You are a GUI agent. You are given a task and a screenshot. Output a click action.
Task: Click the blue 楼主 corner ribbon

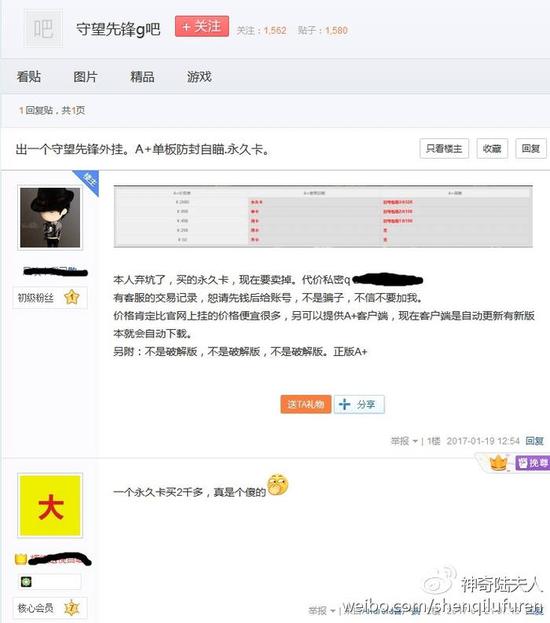(x=88, y=181)
